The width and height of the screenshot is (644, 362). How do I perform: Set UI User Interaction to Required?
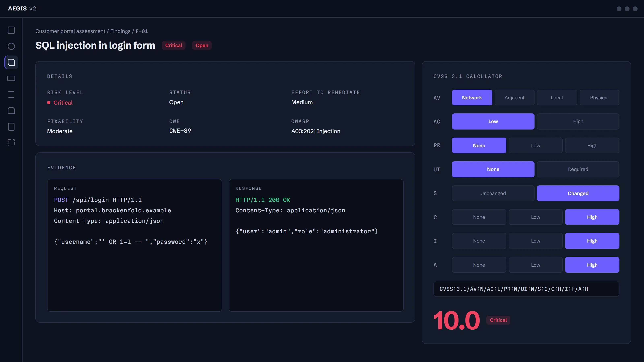[x=578, y=169]
